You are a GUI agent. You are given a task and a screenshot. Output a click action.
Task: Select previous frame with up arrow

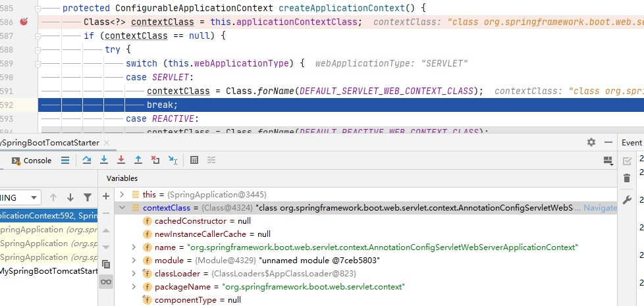(x=53, y=197)
